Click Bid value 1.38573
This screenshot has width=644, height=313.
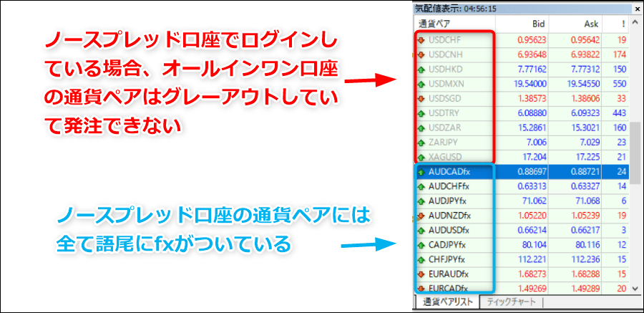click(x=532, y=99)
